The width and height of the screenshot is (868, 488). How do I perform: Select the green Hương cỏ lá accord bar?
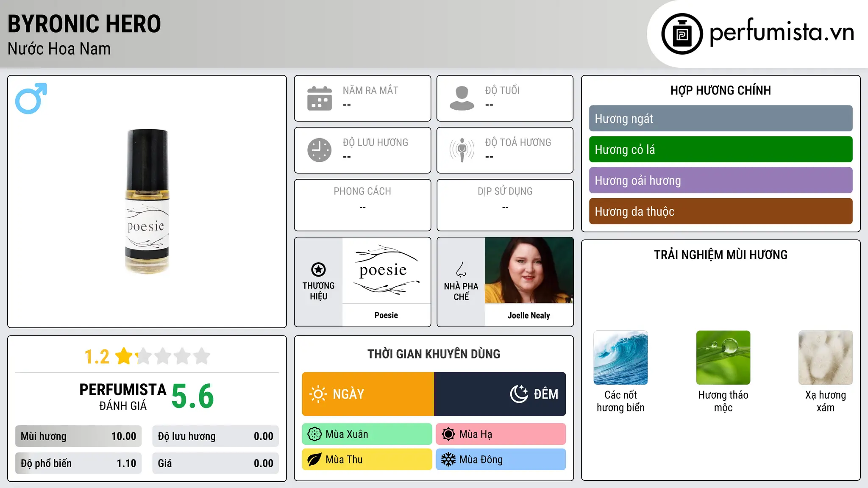(721, 150)
